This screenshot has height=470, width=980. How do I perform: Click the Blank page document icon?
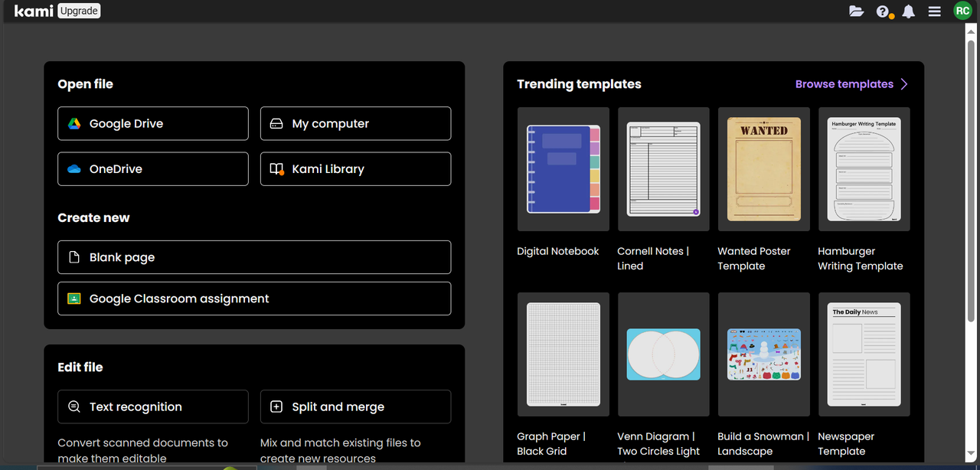pyautogui.click(x=74, y=257)
